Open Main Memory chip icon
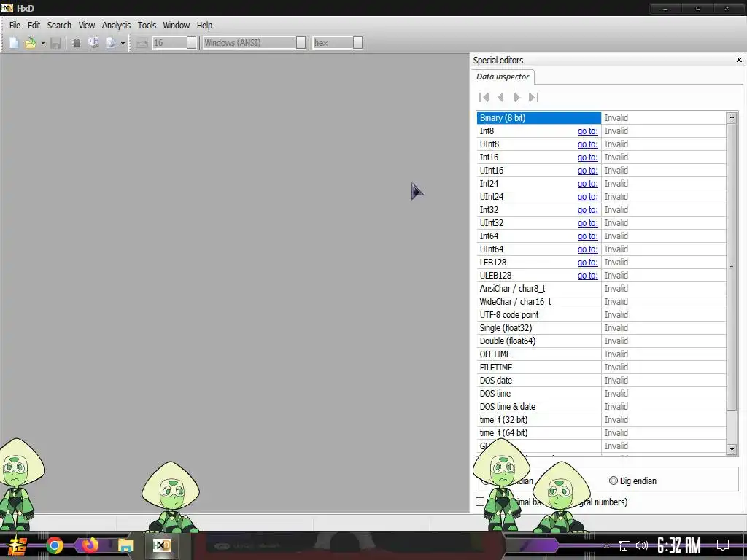 76,43
